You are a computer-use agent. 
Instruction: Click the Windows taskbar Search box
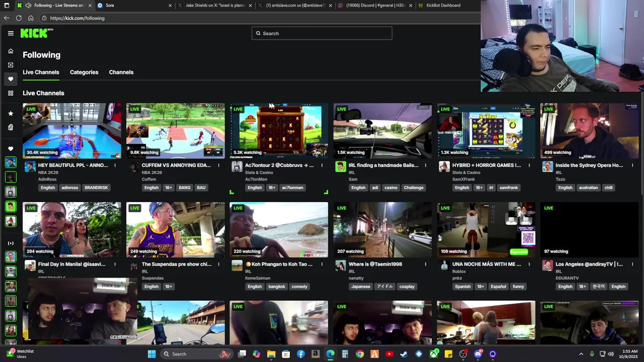[197, 354]
